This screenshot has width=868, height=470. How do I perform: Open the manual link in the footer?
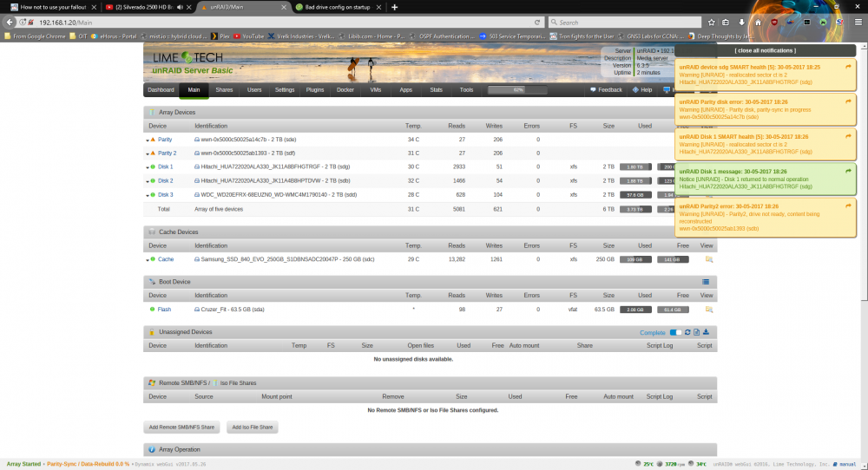(845, 464)
